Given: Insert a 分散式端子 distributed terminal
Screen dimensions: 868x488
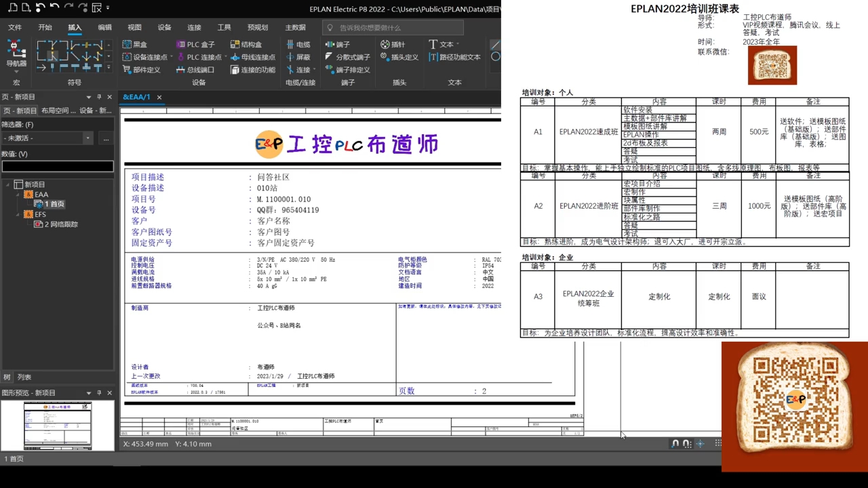Looking at the screenshot, I should [347, 57].
